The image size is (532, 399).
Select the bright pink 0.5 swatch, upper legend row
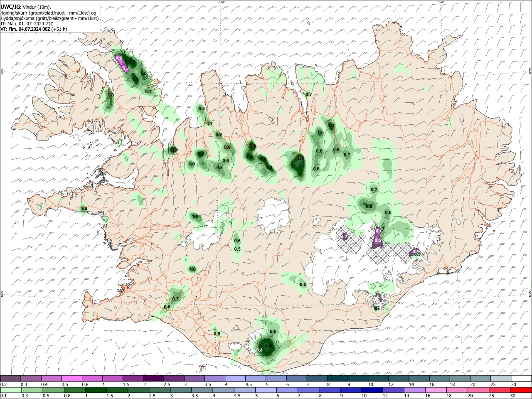[x=71, y=378]
